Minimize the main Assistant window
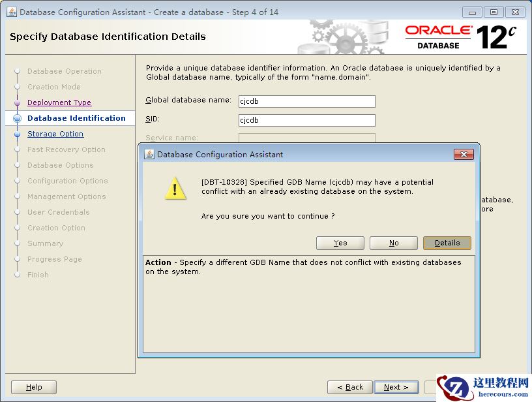Screen dimensions: 532x402 (472, 12)
